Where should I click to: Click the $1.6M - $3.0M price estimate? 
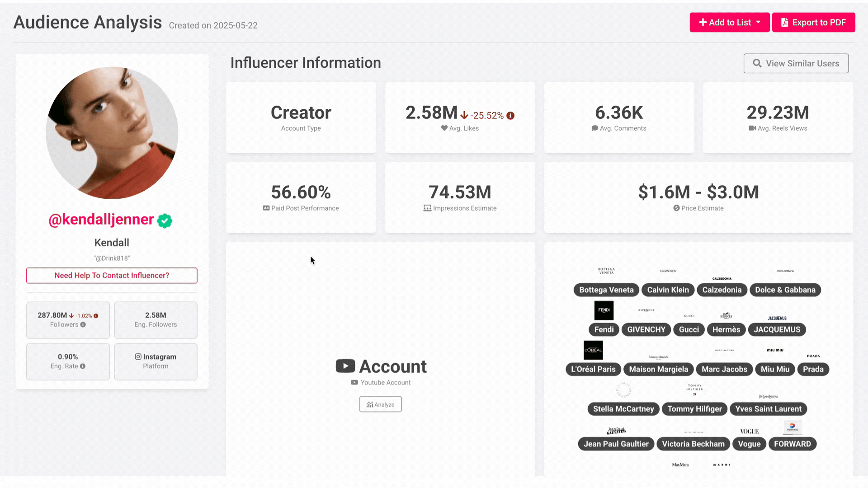pyautogui.click(x=698, y=192)
